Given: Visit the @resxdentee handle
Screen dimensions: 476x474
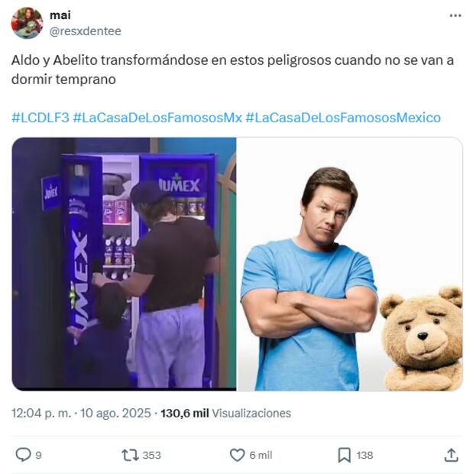Looking at the screenshot, I should pyautogui.click(x=86, y=31).
